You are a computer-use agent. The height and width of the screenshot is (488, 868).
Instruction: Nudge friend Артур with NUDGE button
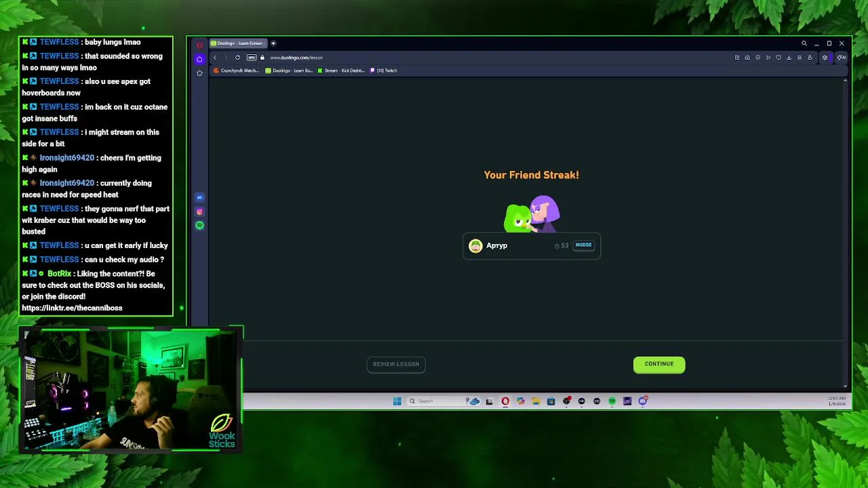[583, 245]
